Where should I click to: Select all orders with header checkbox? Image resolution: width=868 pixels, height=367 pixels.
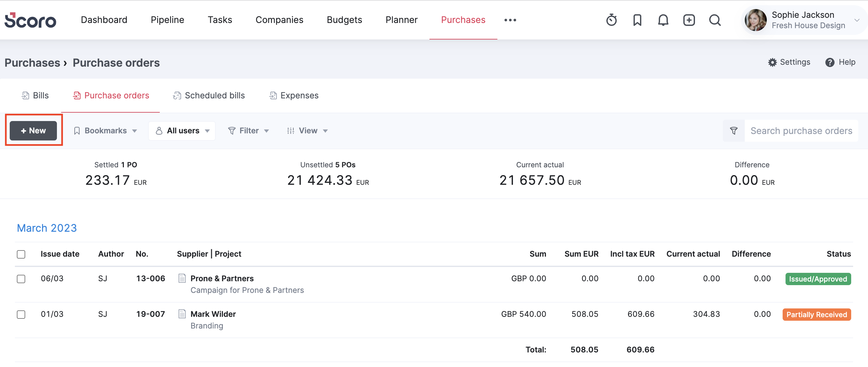tap(21, 254)
